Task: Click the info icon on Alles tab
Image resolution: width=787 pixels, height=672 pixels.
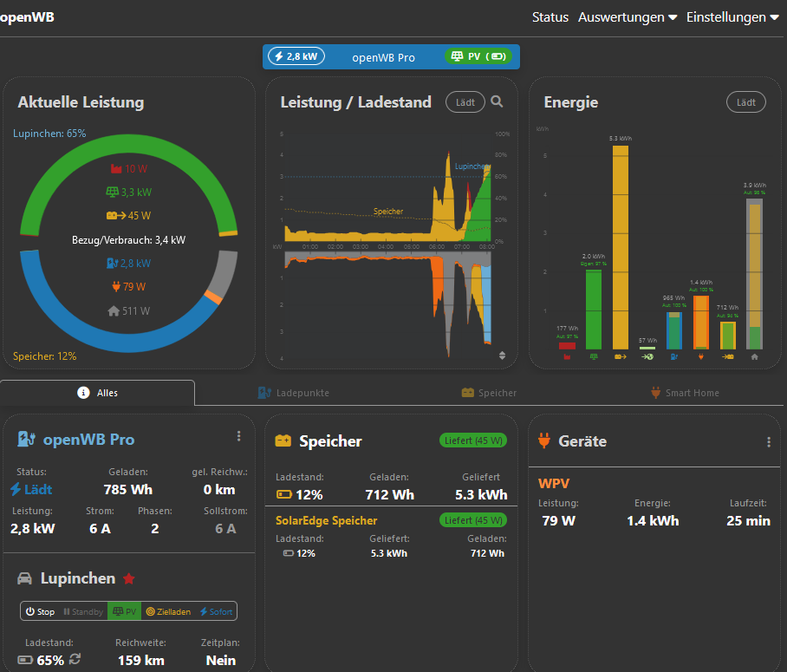Action: coord(83,393)
